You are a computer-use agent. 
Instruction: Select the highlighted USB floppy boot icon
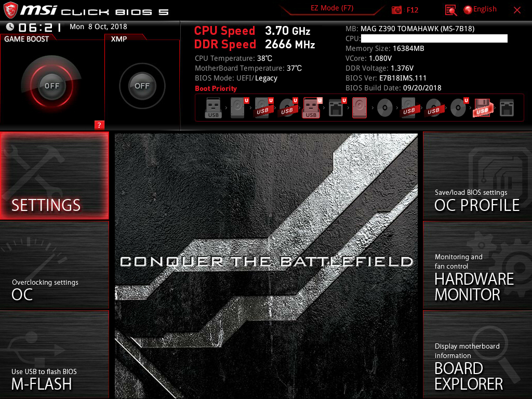pos(482,108)
